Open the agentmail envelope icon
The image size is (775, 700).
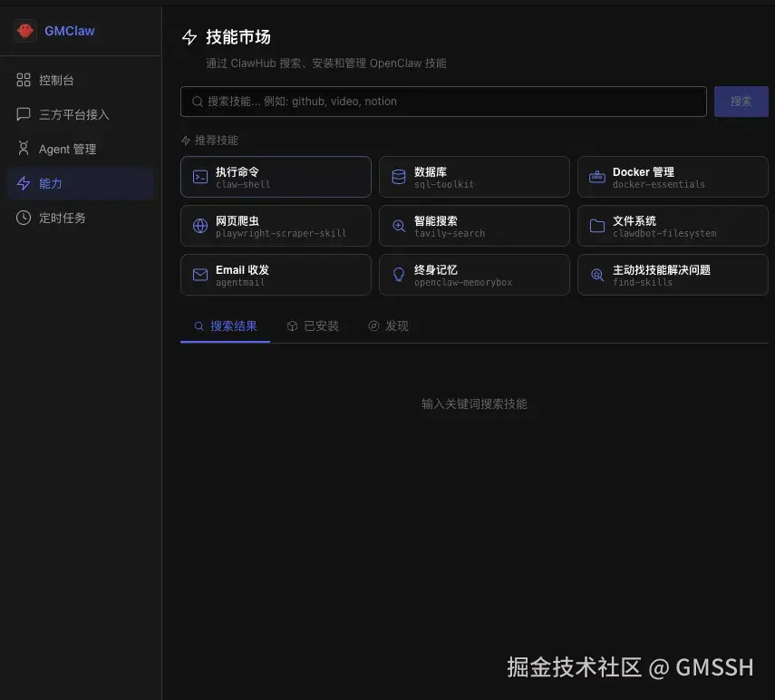[x=200, y=274]
